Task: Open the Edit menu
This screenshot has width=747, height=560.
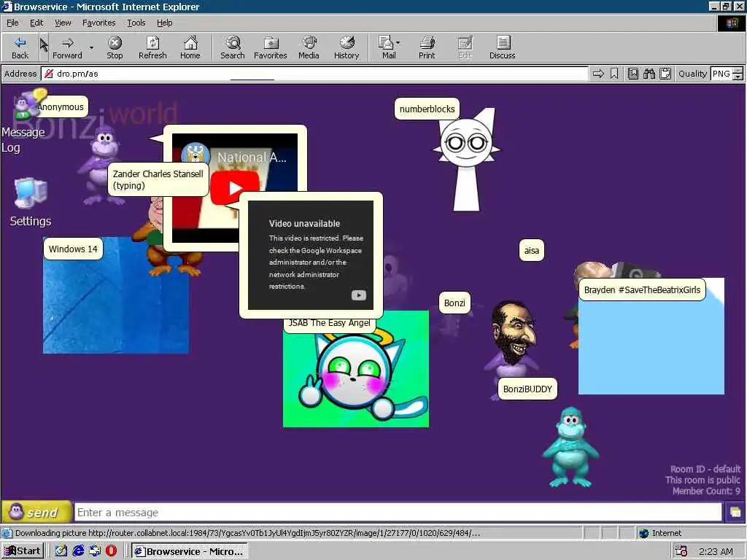Action: click(x=36, y=23)
